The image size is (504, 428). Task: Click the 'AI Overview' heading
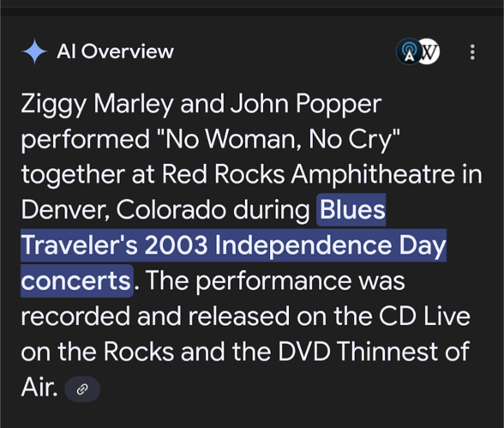point(115,51)
